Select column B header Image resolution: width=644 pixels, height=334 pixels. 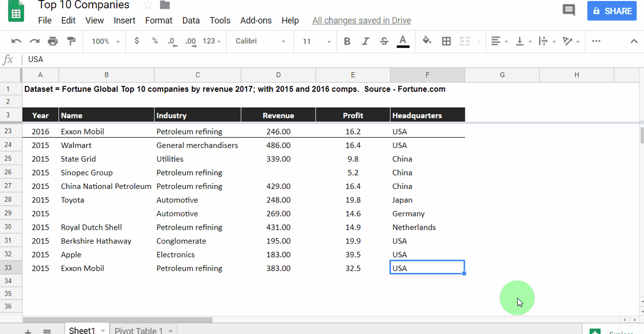[x=107, y=74]
